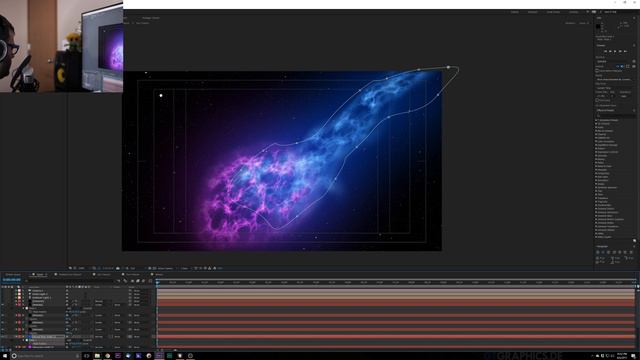640x360 pixels.
Task: Justify paragraph with last line right
Action: (625, 252)
